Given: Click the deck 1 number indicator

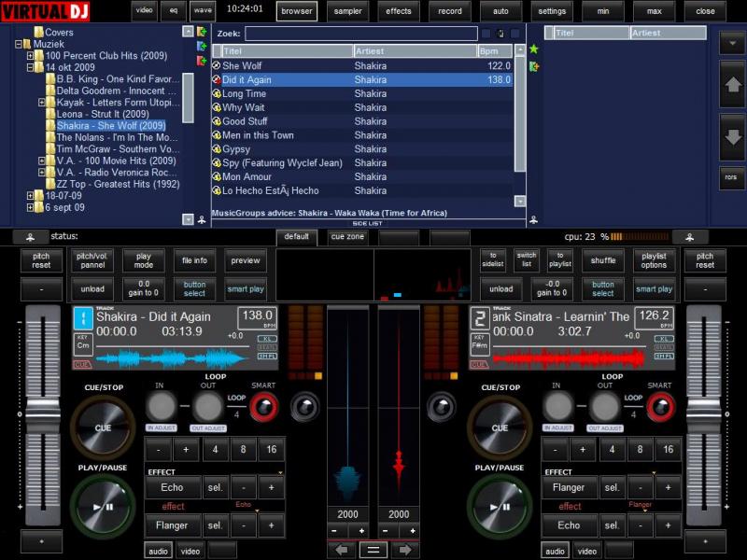Looking at the screenshot, I should tap(83, 318).
